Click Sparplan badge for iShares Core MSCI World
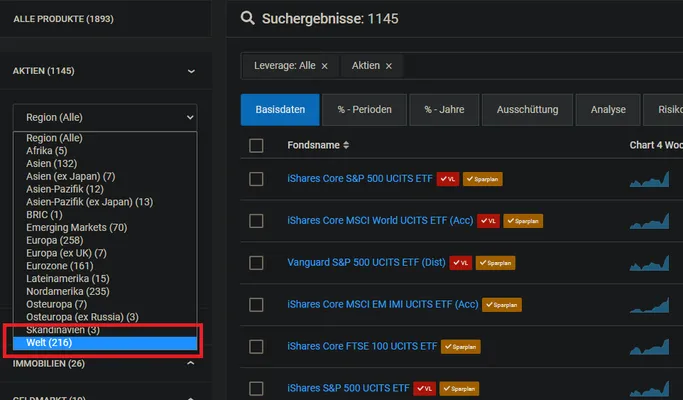 point(523,221)
